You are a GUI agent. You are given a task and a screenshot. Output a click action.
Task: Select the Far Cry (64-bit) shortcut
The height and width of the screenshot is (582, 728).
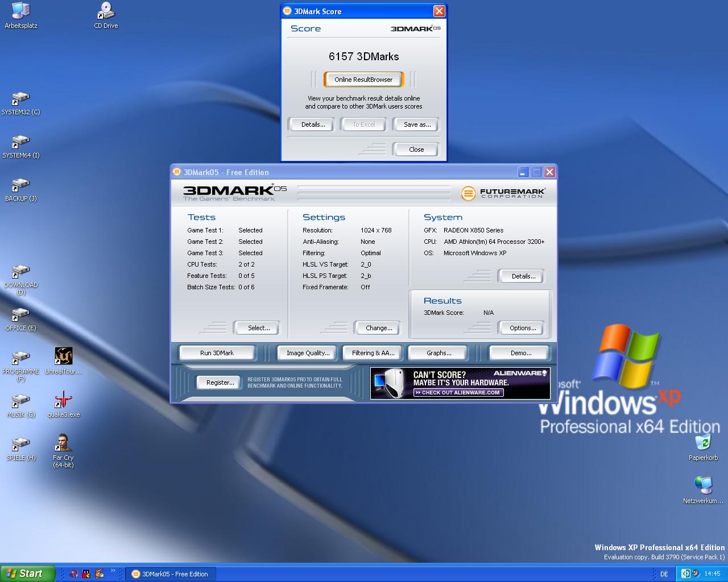[x=64, y=451]
